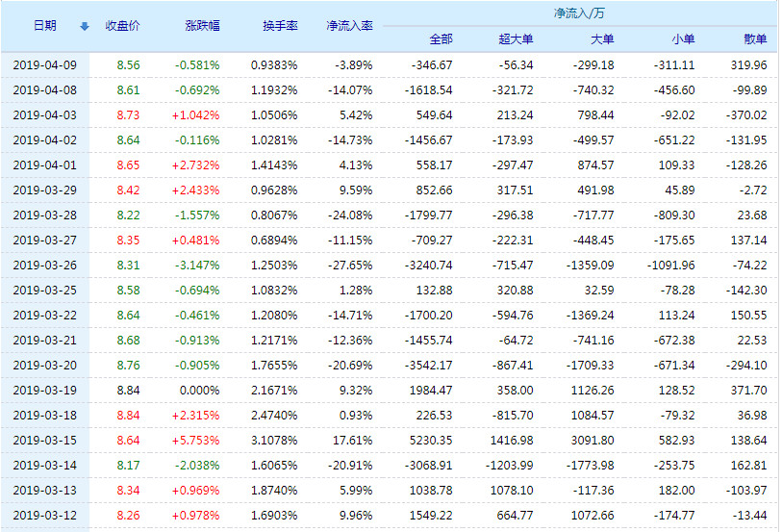Click total net inflow -3542.17
Image resolution: width=782 pixels, height=532 pixels.
click(x=428, y=366)
